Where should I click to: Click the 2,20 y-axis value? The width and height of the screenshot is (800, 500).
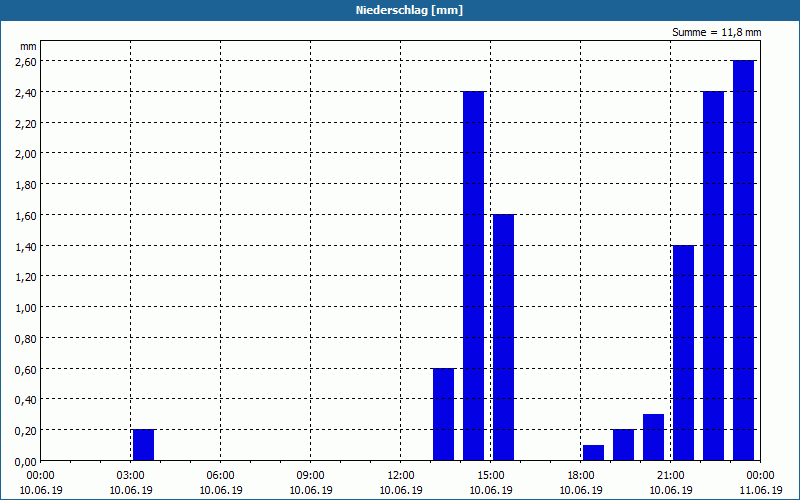click(x=26, y=123)
